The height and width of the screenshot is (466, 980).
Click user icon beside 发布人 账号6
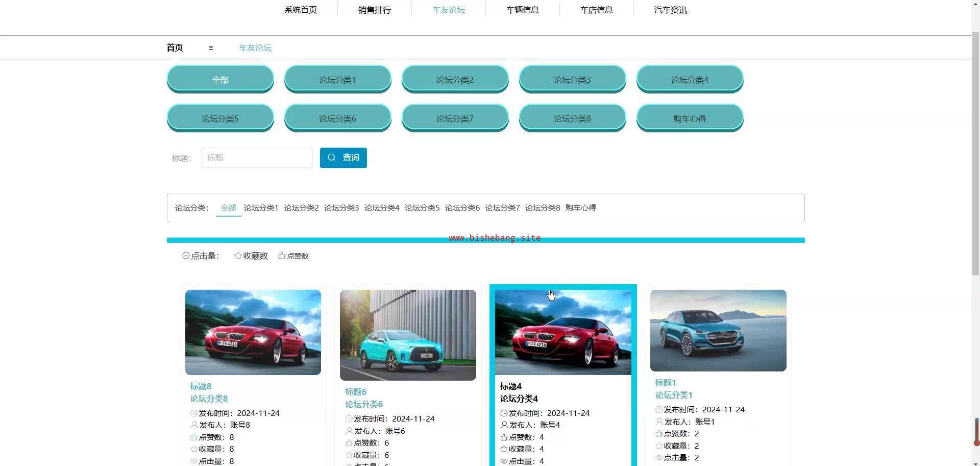tap(349, 431)
